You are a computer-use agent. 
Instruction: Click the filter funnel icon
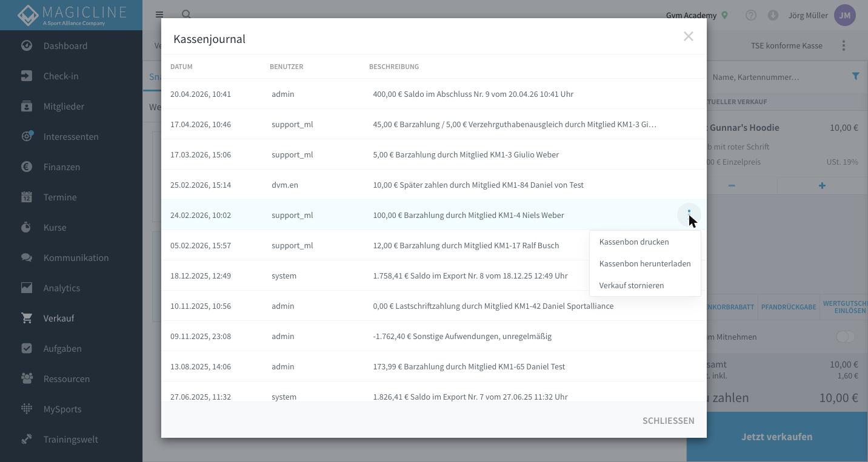(x=855, y=76)
